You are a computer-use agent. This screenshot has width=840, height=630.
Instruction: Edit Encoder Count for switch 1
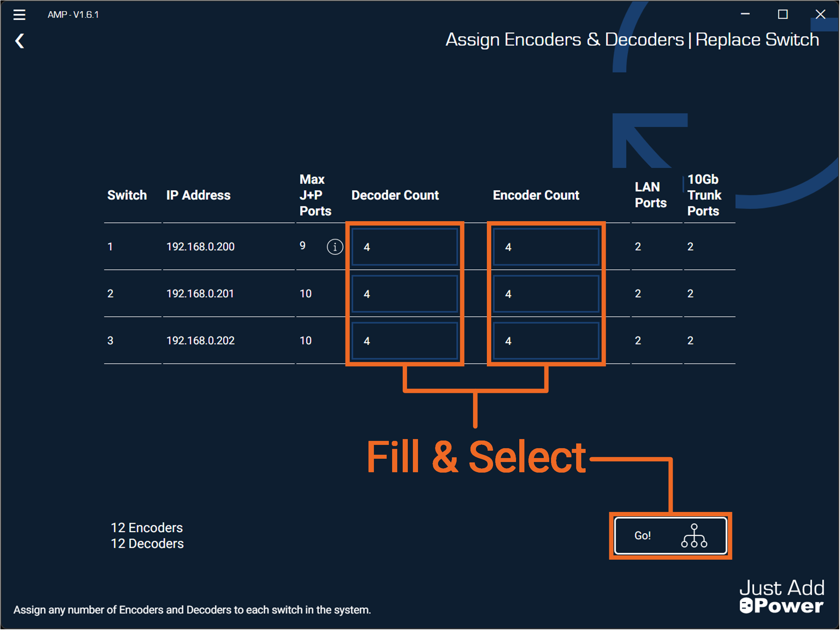[546, 247]
